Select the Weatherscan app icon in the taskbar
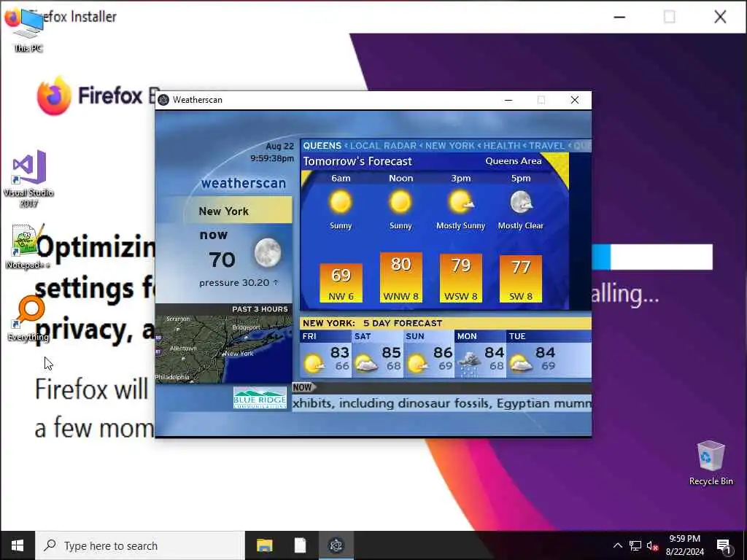The image size is (747, 560). [336, 545]
